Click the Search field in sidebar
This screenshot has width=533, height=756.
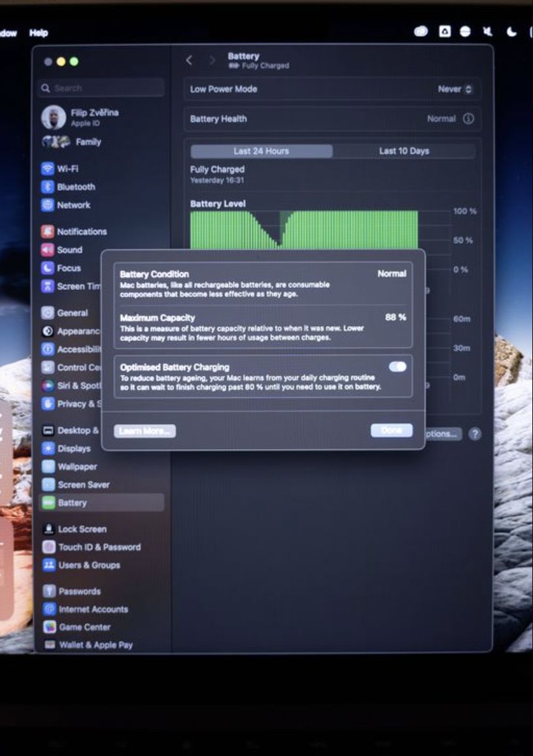pyautogui.click(x=101, y=88)
